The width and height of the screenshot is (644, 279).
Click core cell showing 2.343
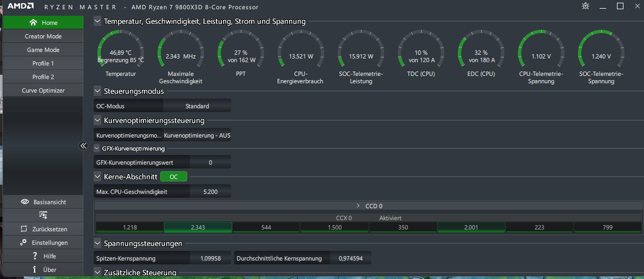click(x=198, y=227)
